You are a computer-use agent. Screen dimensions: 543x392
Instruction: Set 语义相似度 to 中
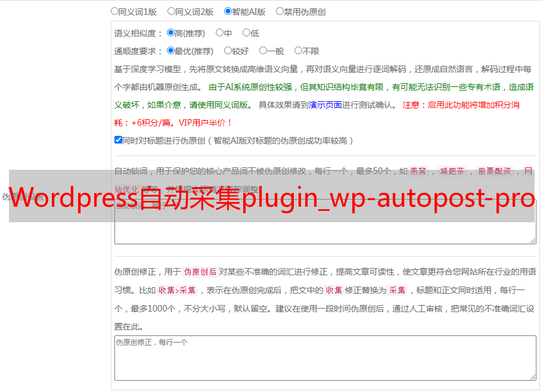[x=219, y=33]
